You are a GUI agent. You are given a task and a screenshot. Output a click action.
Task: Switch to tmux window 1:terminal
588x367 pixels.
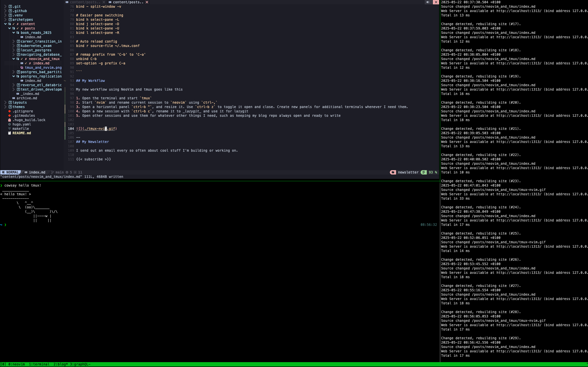(39, 364)
